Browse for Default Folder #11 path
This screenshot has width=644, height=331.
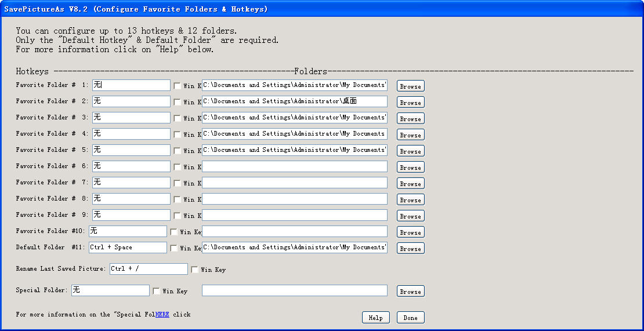click(x=410, y=248)
